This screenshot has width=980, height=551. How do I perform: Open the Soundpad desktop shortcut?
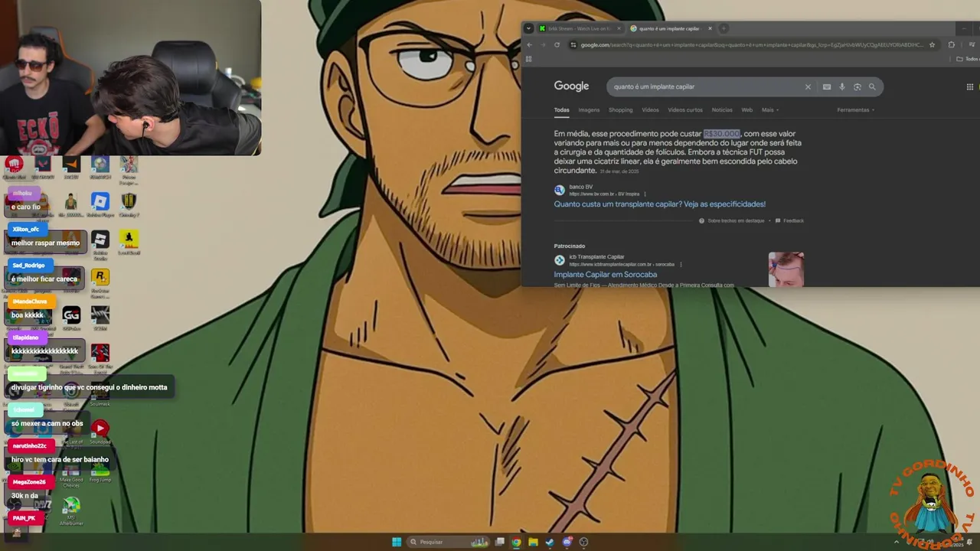(x=100, y=432)
